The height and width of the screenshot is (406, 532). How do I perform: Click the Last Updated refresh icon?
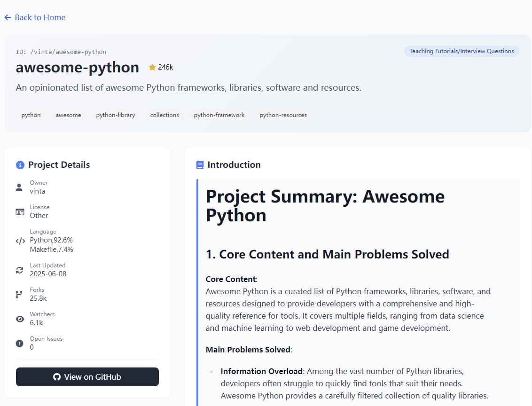click(20, 270)
